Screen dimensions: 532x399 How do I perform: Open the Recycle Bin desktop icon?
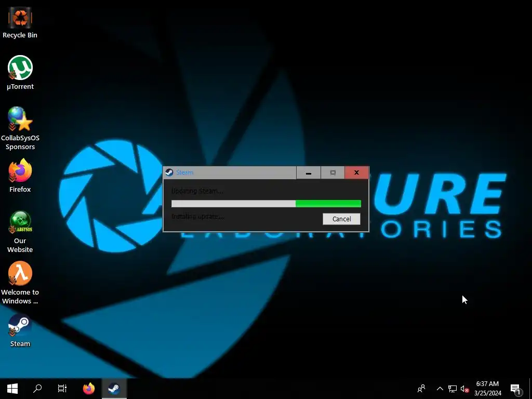click(20, 22)
